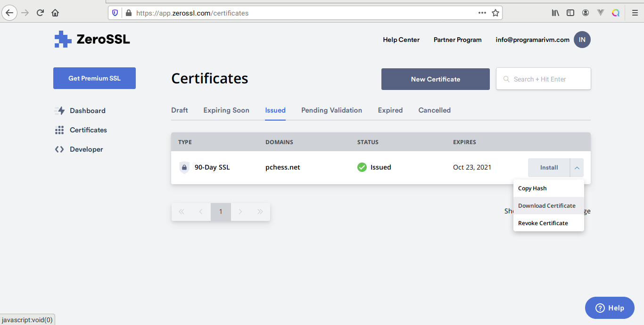
Task: Click the lock shield icon beside 90-Day SSL
Action: [184, 167]
